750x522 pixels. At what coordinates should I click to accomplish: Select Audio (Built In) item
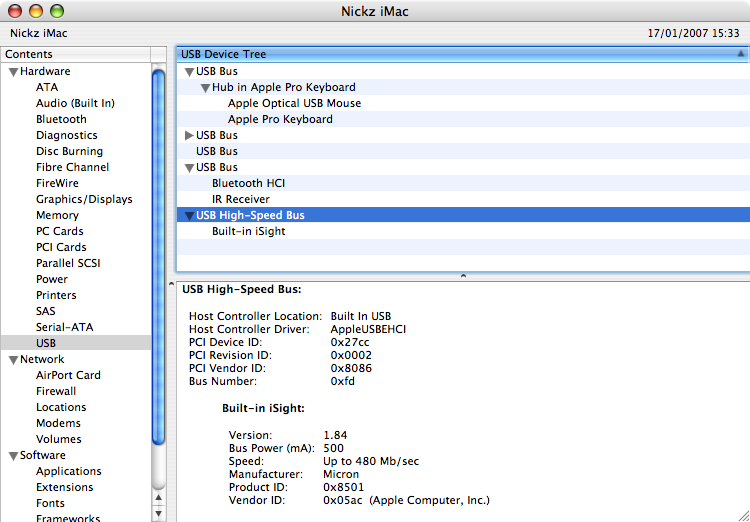point(75,103)
